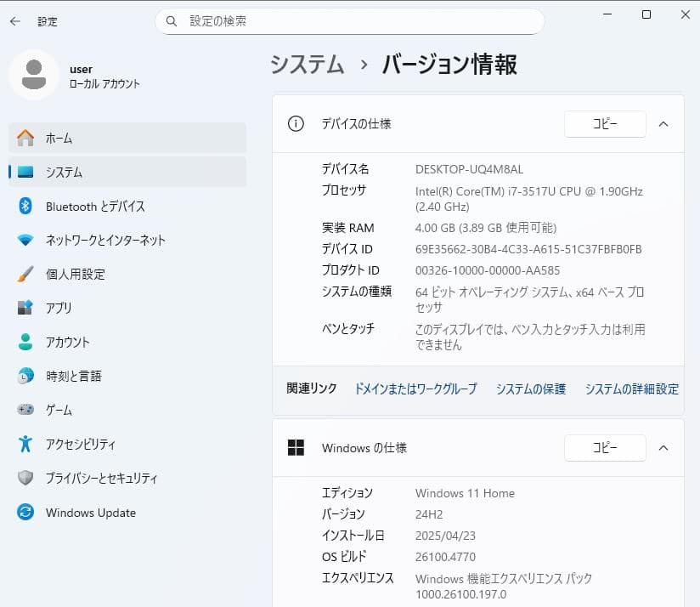Collapse the デバイスの仕様 section chevron
This screenshot has height=607, width=700.
click(x=663, y=123)
